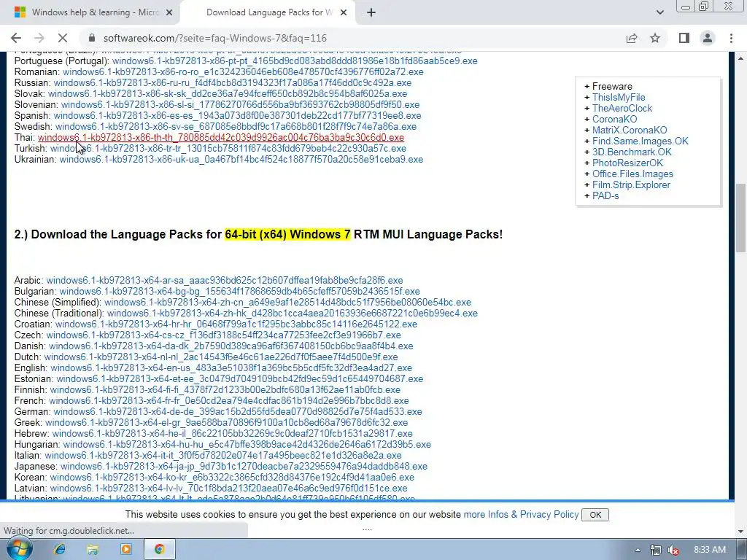Download the Korean x64 language pack
The height and width of the screenshot is (560, 747).
(x=232, y=478)
